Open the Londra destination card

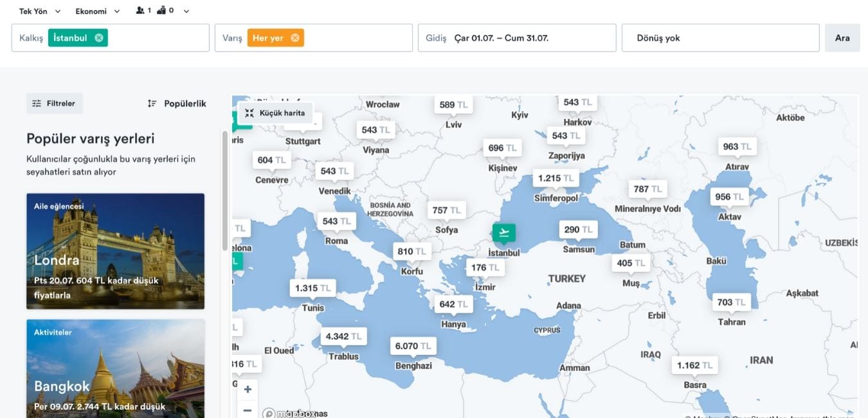coord(115,251)
